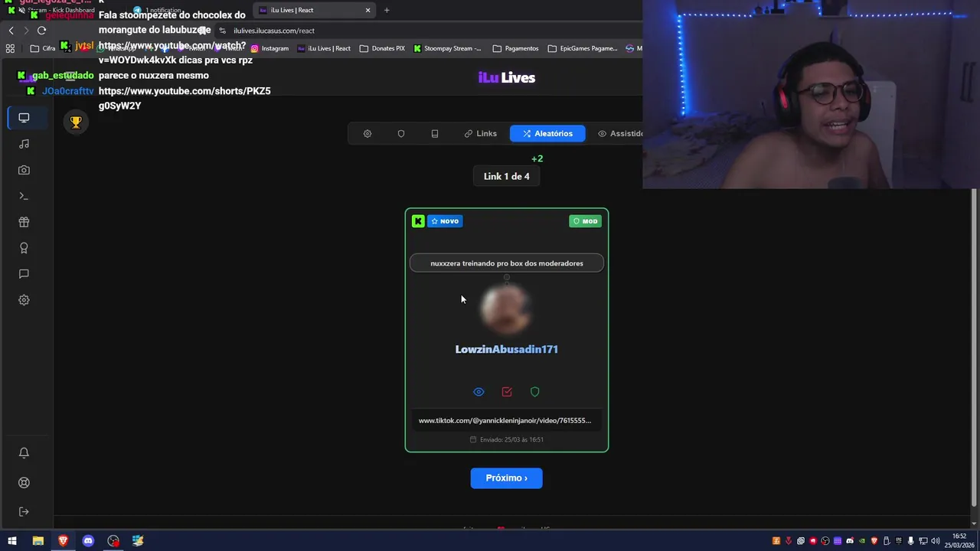Screen dimensions: 980x551
Task: Open the camera section in the sidebar
Action: click(24, 170)
